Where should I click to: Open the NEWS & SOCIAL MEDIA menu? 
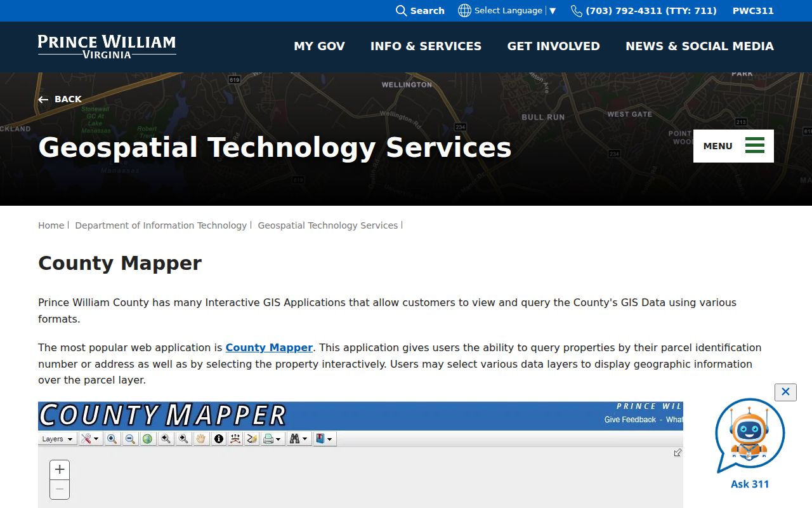pos(700,46)
